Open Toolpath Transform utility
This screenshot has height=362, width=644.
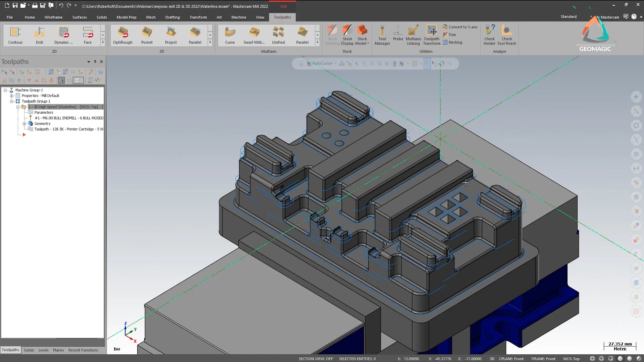click(431, 35)
